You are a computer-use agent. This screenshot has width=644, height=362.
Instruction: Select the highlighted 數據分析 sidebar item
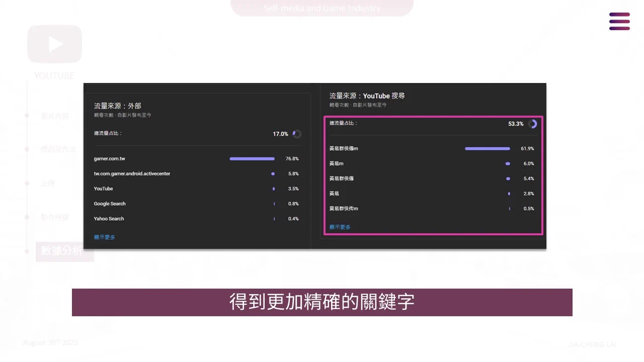tap(64, 251)
